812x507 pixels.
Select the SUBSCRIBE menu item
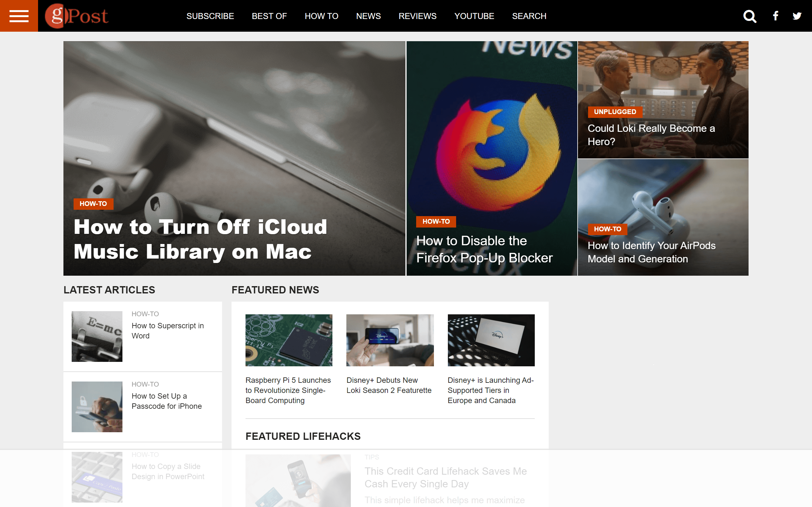[x=210, y=16]
